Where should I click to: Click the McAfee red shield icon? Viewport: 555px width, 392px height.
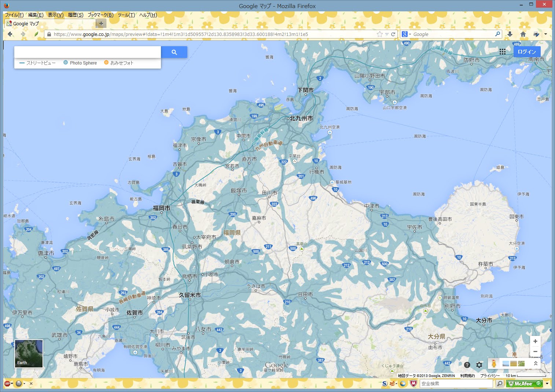414,384
